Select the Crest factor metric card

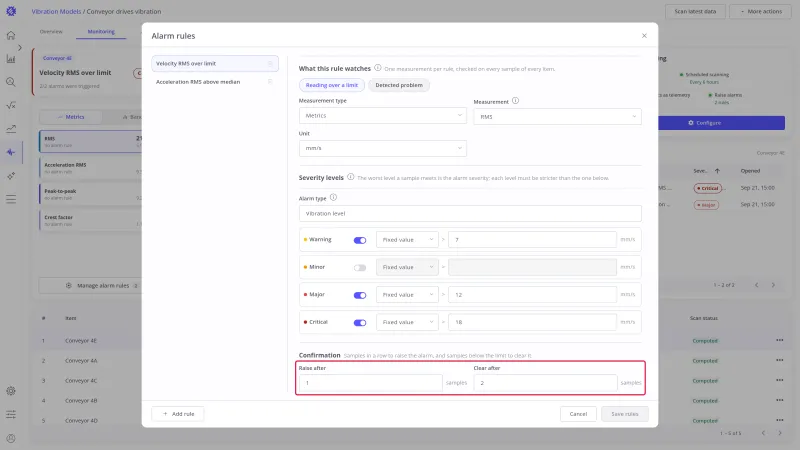click(91, 220)
